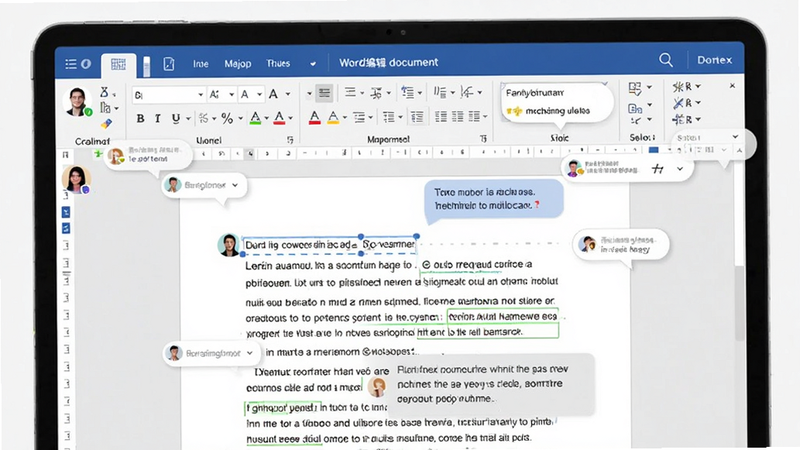Click the document's vertical scrollbar

coord(739,302)
